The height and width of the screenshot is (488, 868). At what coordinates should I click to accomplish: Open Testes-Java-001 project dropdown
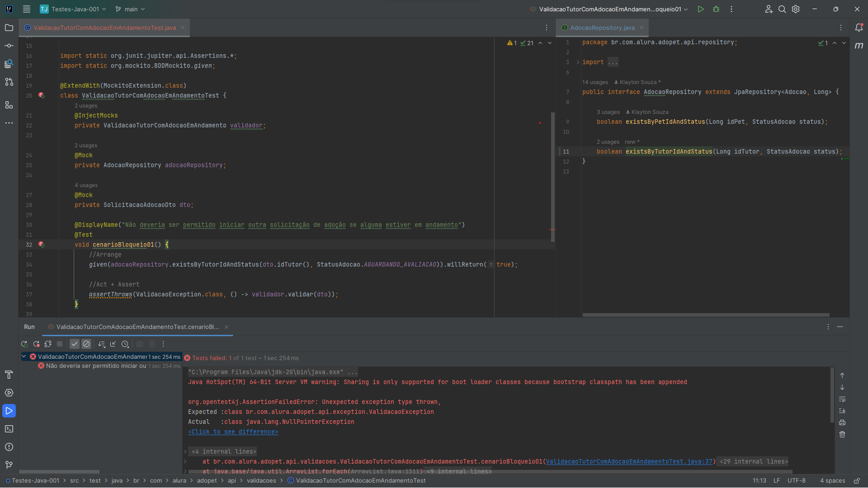pos(73,9)
